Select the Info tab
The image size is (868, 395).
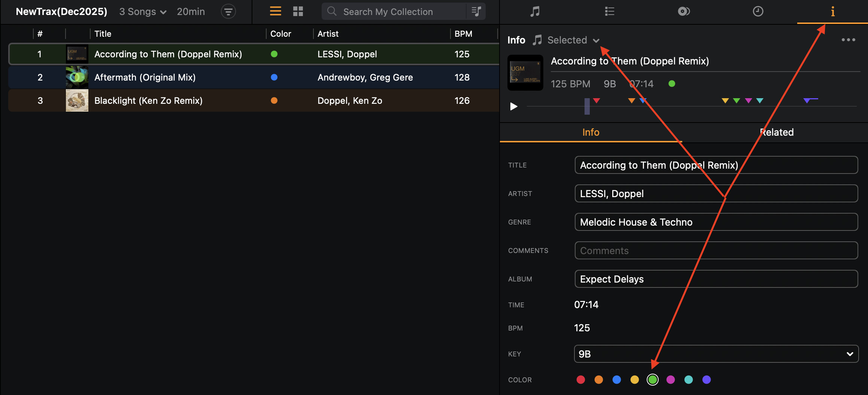tap(591, 132)
